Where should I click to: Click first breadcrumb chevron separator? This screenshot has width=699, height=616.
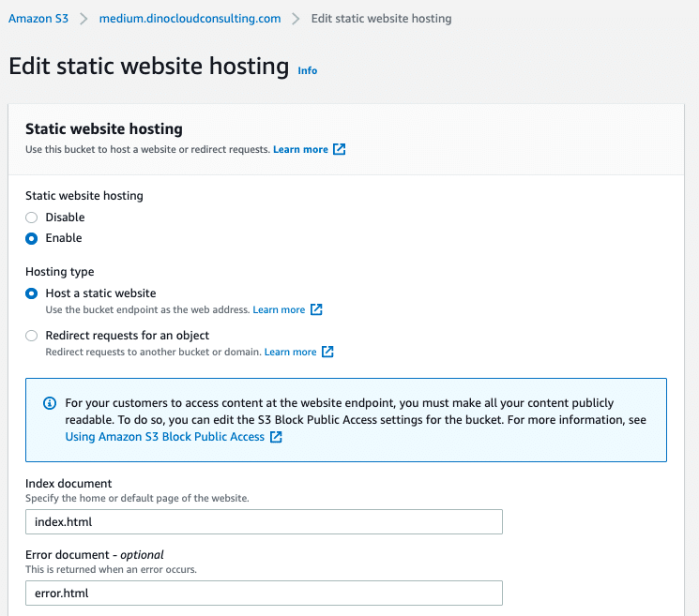[x=83, y=19]
